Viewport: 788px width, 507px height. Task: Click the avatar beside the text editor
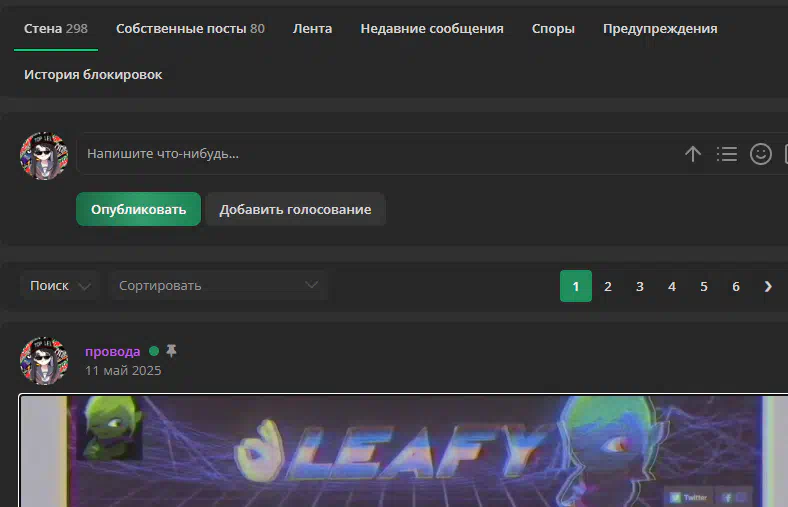pyautogui.click(x=44, y=156)
